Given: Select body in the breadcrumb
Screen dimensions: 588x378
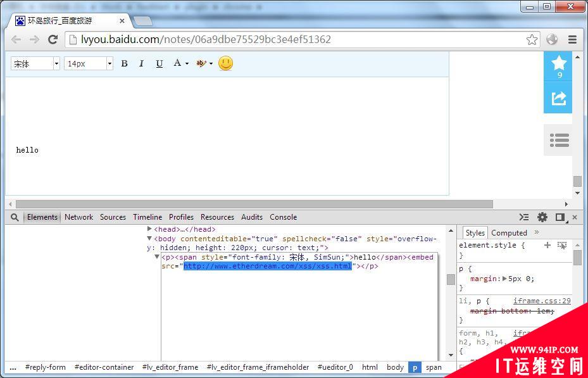Looking at the screenshot, I should [395, 367].
